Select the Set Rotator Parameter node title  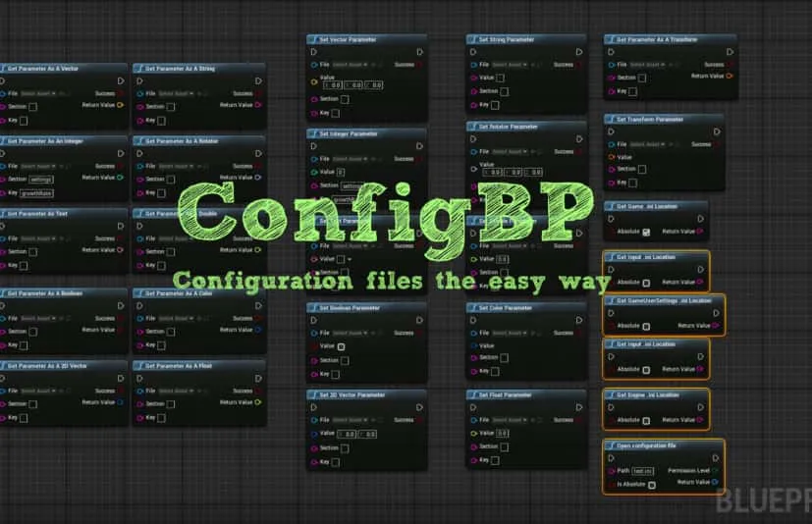tap(509, 127)
